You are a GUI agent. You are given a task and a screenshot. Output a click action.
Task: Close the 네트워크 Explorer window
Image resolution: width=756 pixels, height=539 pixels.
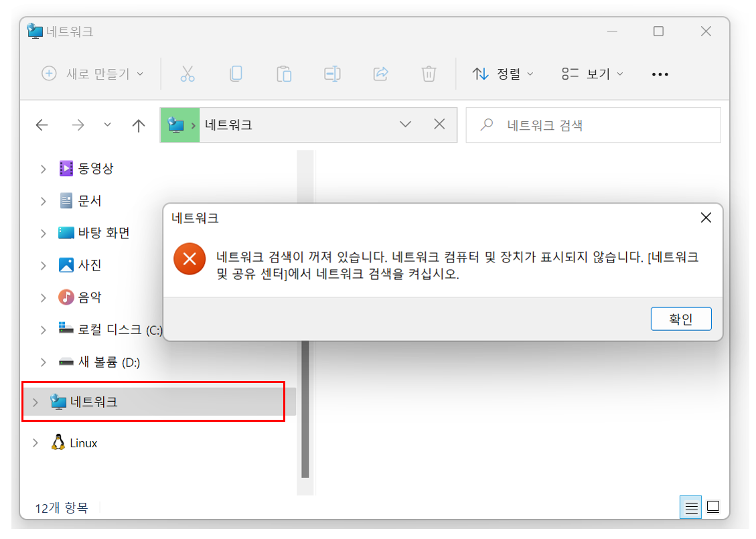click(x=706, y=31)
